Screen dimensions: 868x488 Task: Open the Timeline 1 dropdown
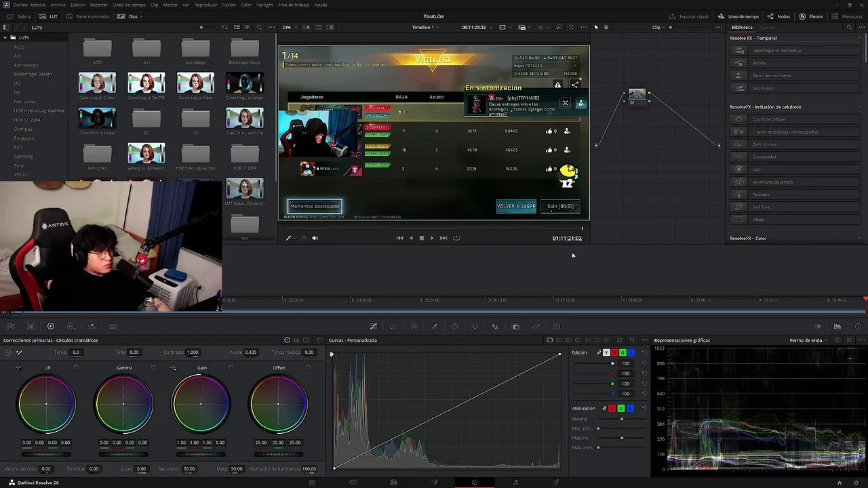425,27
